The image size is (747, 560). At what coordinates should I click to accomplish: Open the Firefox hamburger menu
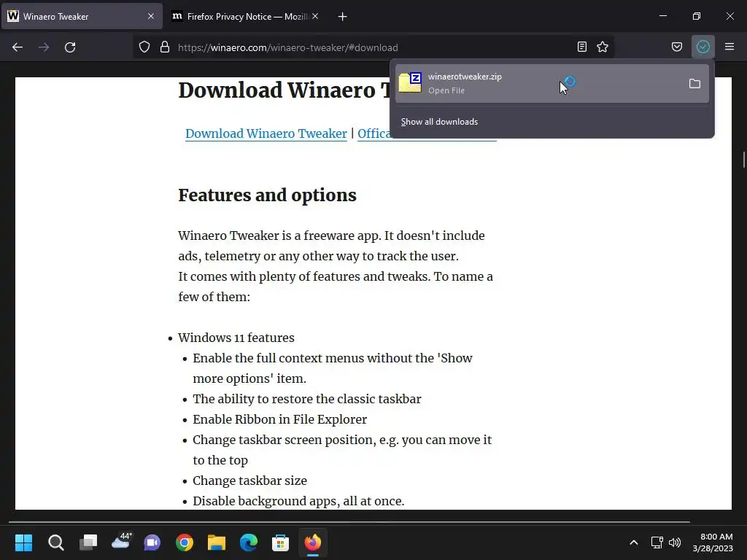(x=729, y=47)
